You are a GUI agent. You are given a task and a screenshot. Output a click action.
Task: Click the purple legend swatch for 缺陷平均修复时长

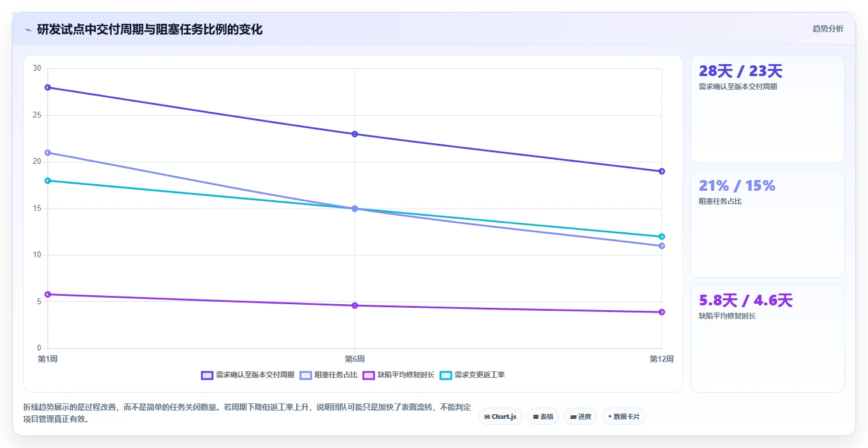click(x=369, y=375)
